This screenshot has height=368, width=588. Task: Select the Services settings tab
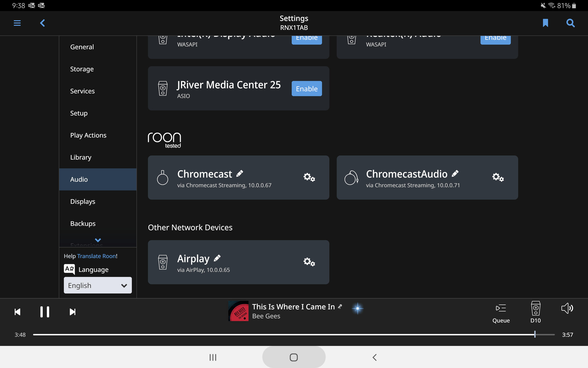(x=98, y=91)
